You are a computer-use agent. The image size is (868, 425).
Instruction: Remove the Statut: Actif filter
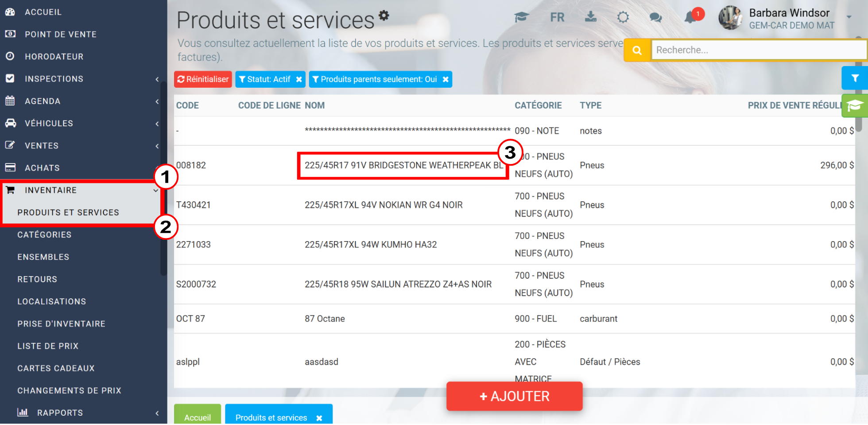pyautogui.click(x=299, y=79)
